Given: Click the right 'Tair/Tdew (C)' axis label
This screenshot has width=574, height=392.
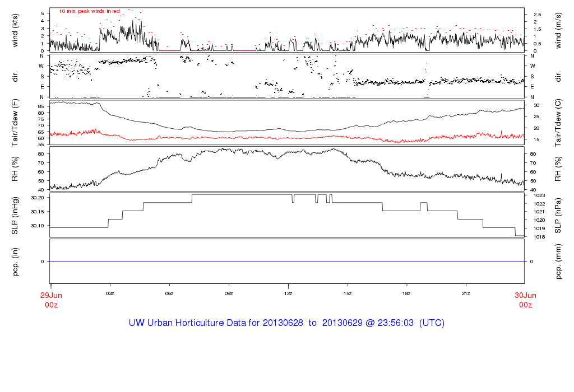Looking at the screenshot, I should pyautogui.click(x=558, y=123).
